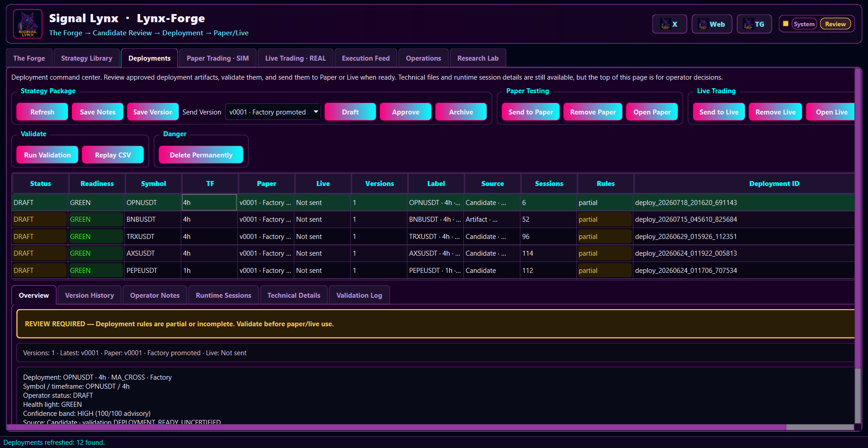Open the X social link button
Screen dimensions: 868x448
[669, 24]
